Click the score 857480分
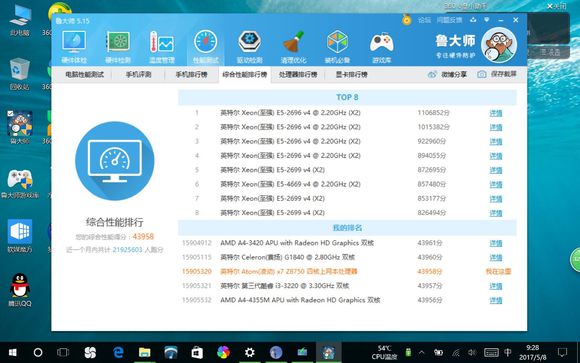 (432, 184)
